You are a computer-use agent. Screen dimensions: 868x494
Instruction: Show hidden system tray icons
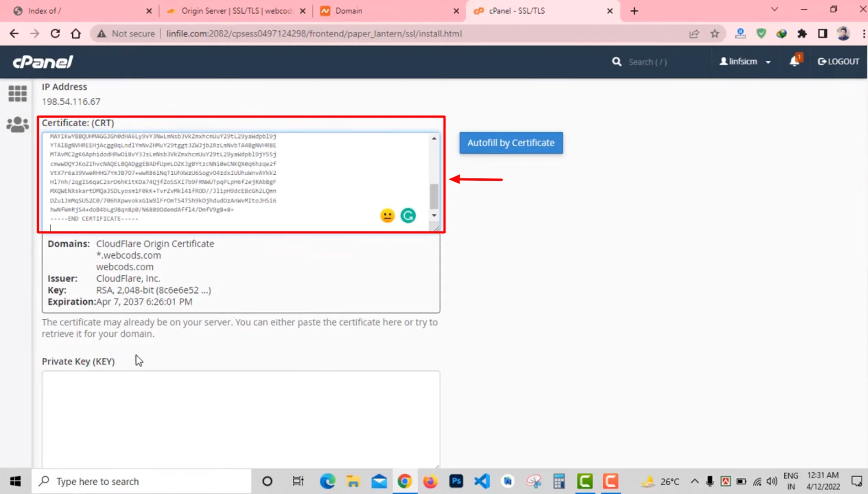point(695,481)
